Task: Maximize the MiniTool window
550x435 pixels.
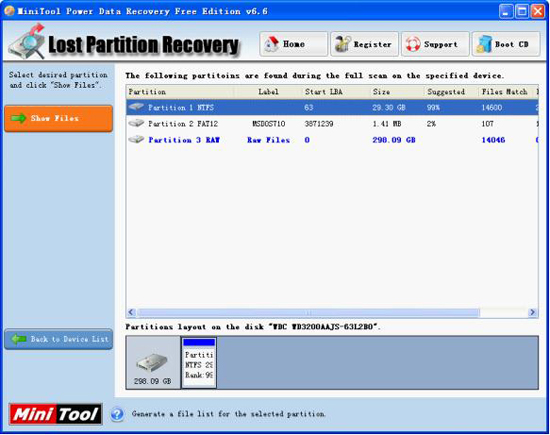Action: click(x=522, y=12)
